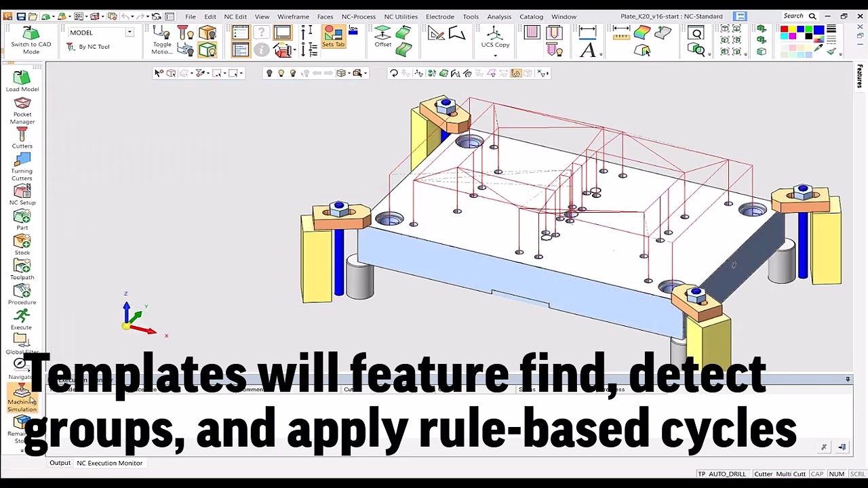Pick the green color swatch
The width and height of the screenshot is (868, 488).
[x=808, y=29]
